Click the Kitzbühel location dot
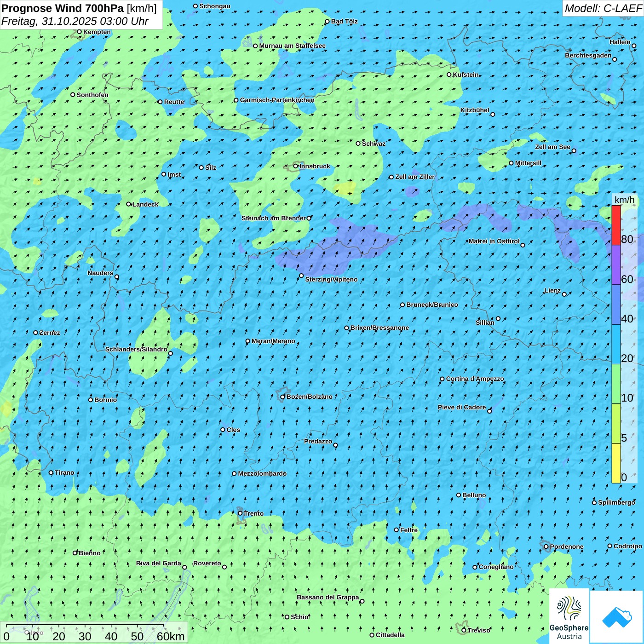Image resolution: width=644 pixels, height=644 pixels. click(x=493, y=115)
